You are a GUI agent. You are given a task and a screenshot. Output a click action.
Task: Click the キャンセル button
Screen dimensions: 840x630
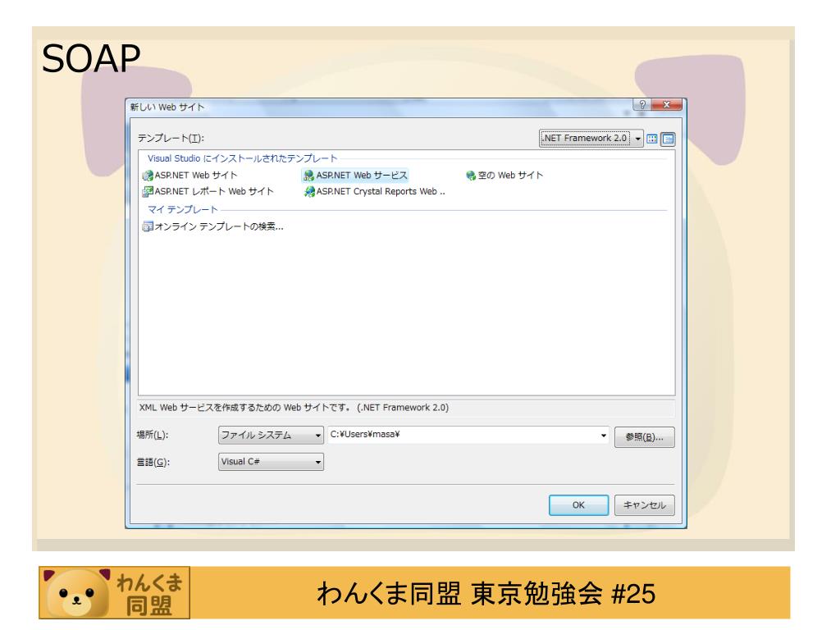click(x=645, y=505)
